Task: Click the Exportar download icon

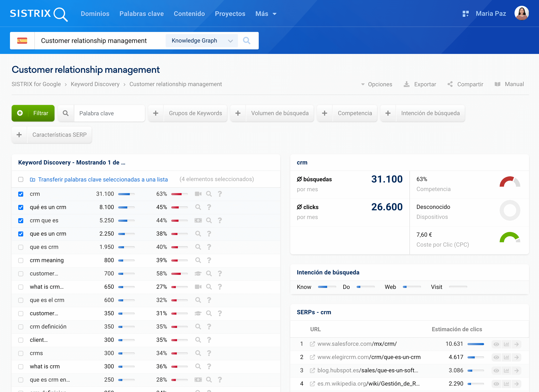Action: [406, 84]
